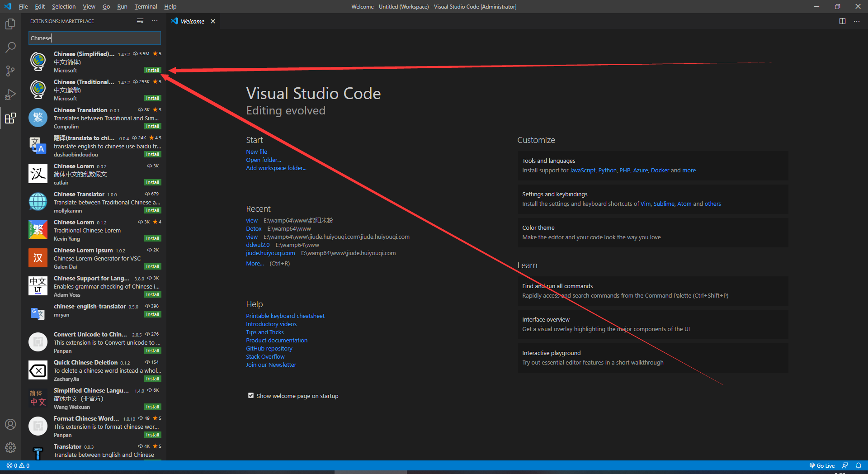Install Chinese Lorem by Kevin Yang
Image resolution: width=868 pixels, height=474 pixels.
[152, 238]
